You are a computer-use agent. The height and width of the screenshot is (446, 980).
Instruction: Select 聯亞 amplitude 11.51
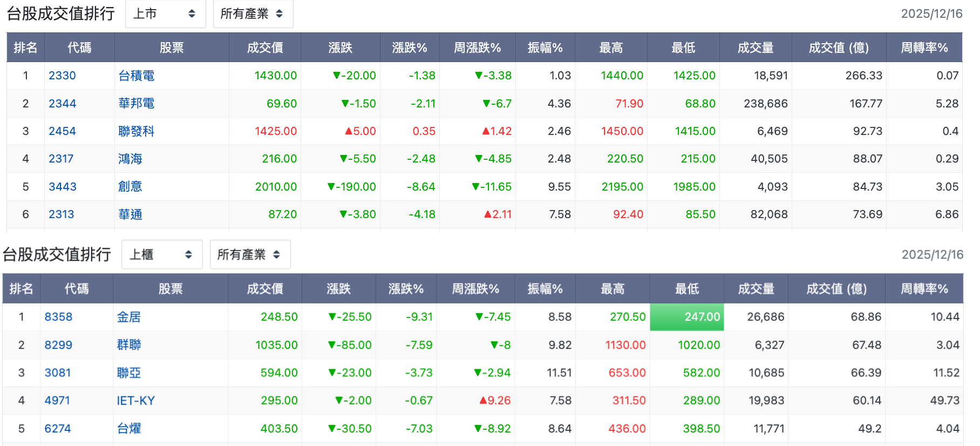click(x=559, y=373)
